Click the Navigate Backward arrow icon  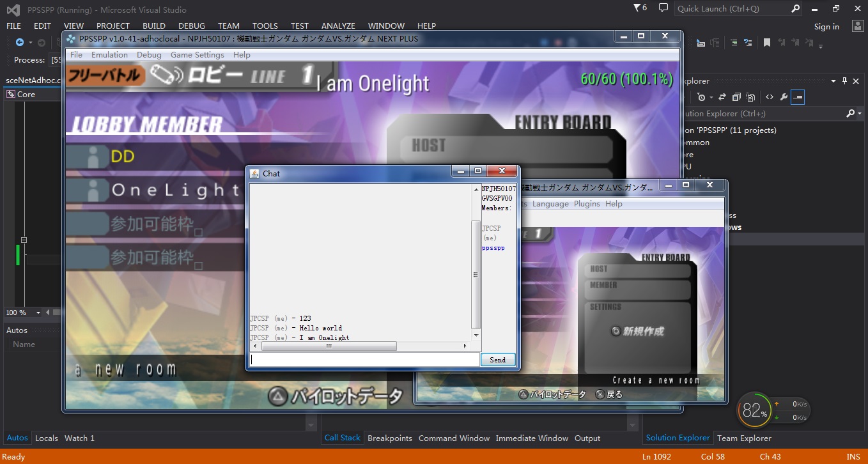20,42
